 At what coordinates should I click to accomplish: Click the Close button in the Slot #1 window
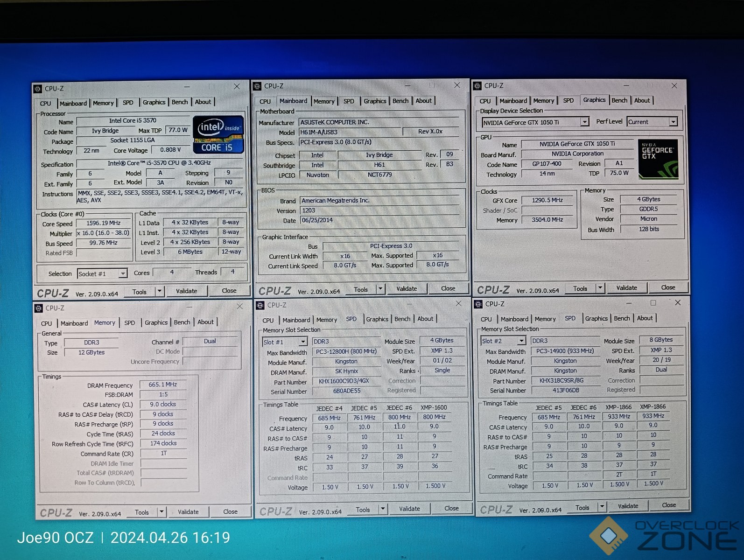[451, 508]
